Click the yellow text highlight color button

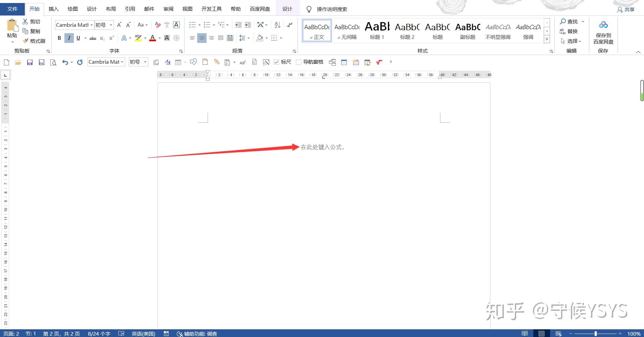coord(138,38)
